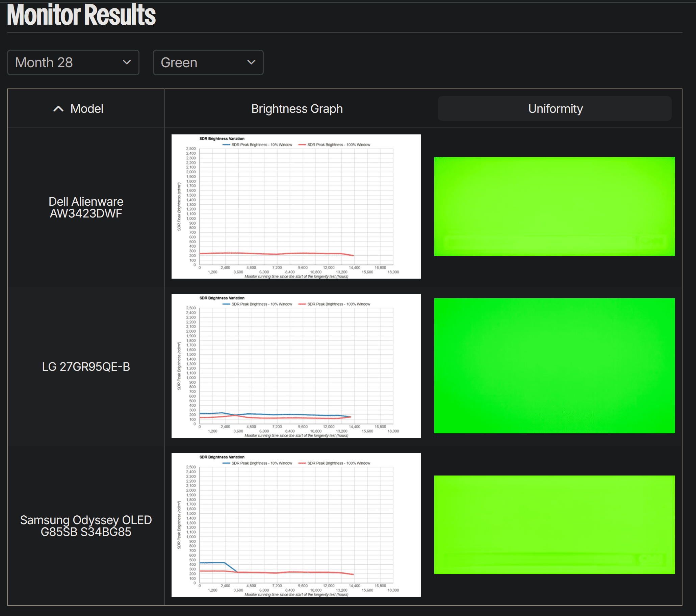
Task: Open LG 27GR95QE-B brightness graph image
Action: click(x=296, y=366)
